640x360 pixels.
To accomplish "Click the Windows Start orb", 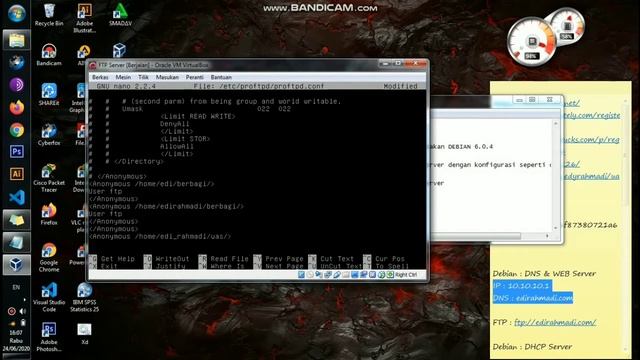I will tap(16, 13).
